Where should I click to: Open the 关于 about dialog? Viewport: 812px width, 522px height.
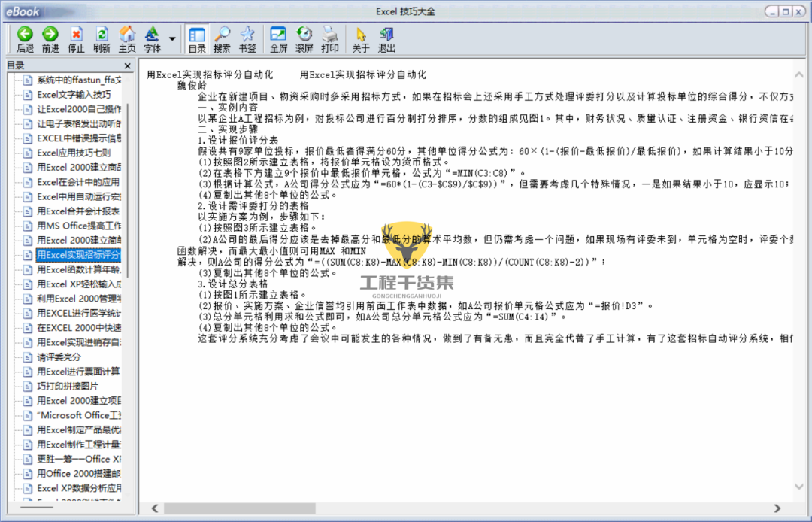click(360, 40)
